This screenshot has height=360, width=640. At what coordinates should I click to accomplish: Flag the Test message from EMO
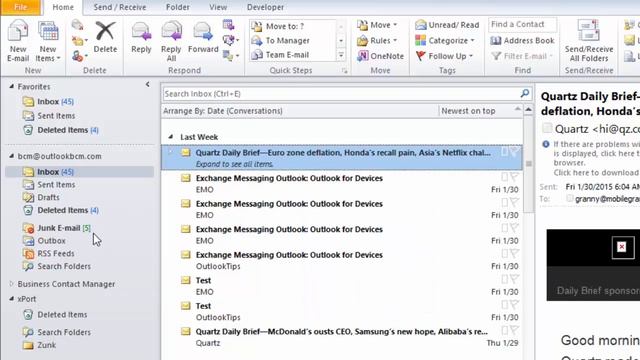(514, 279)
